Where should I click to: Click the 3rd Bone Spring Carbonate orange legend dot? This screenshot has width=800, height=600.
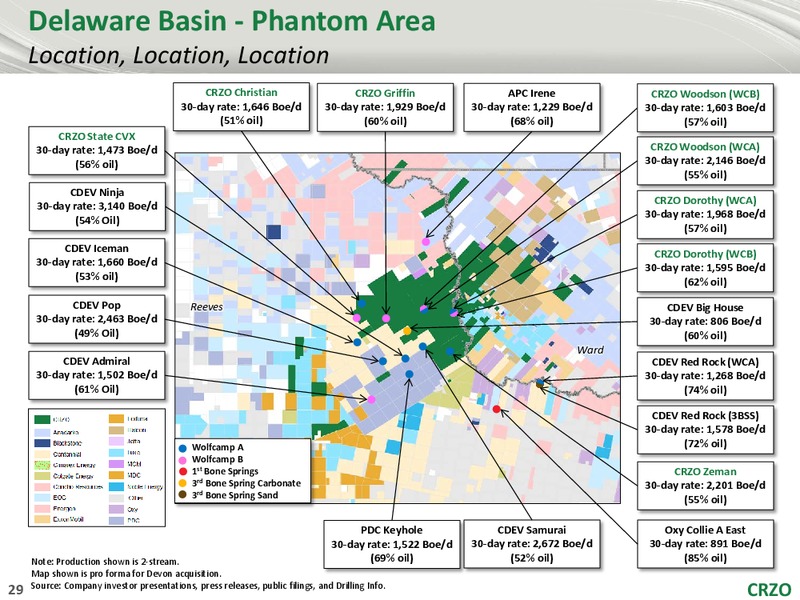tap(183, 484)
